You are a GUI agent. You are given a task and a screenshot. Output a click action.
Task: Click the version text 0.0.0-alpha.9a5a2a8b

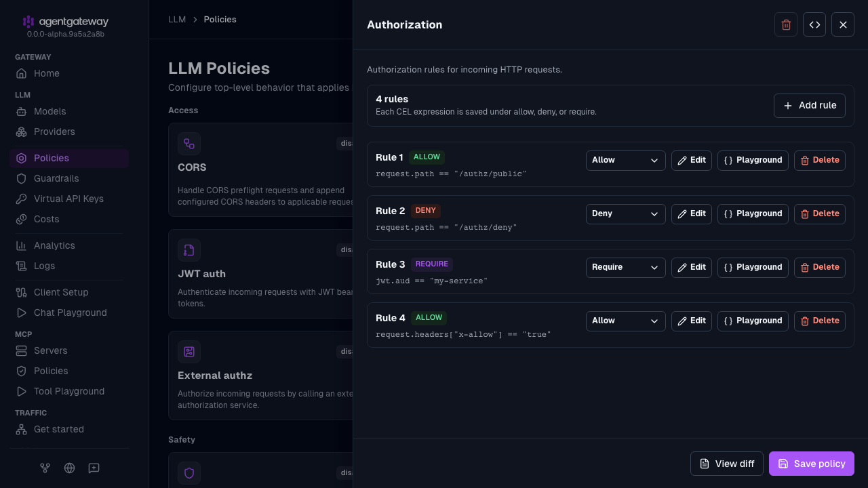tap(66, 34)
